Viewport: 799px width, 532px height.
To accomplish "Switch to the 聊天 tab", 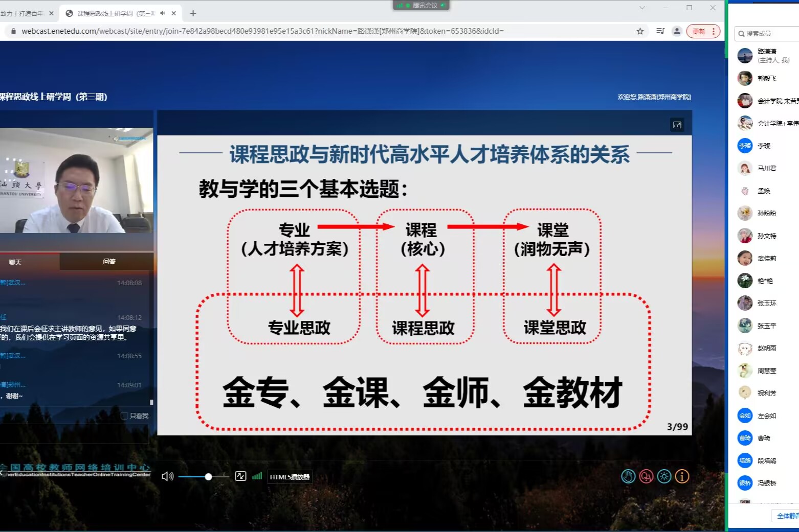I will pyautogui.click(x=15, y=262).
